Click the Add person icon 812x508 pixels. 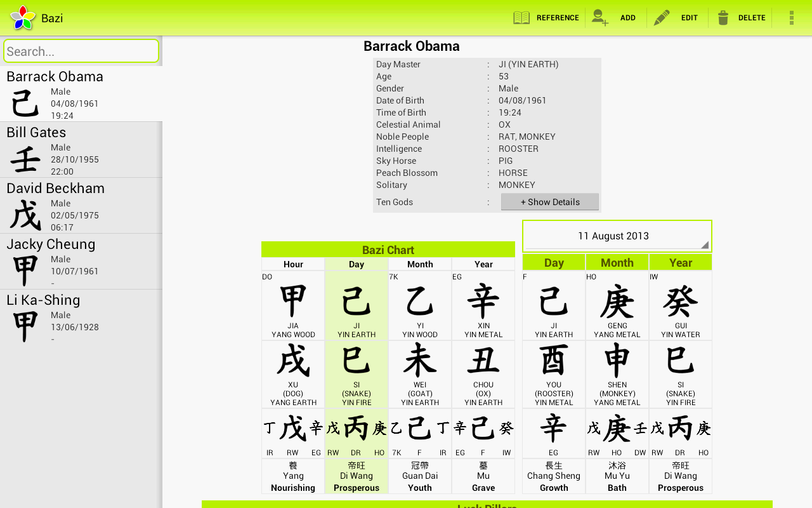599,18
